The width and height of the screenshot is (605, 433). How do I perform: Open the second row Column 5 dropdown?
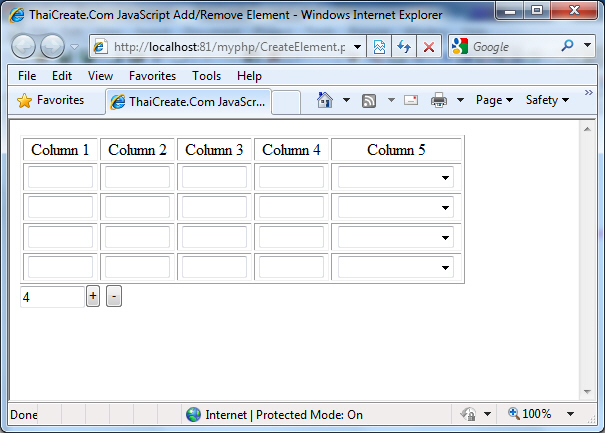[396, 208]
